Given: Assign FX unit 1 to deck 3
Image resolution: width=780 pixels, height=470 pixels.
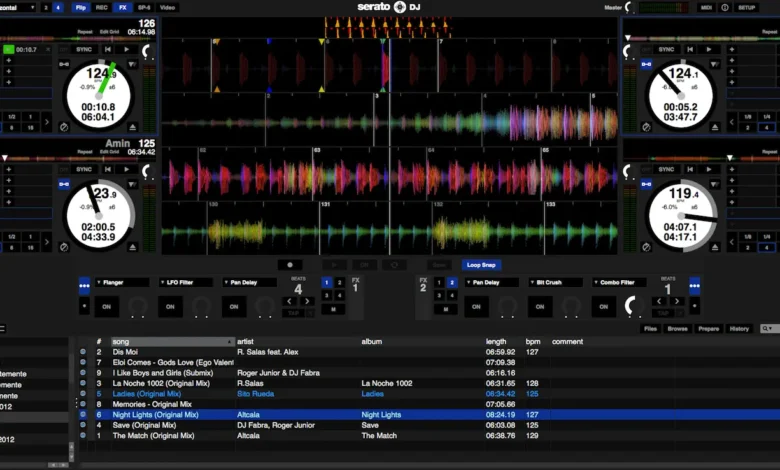Looking at the screenshot, I should (x=327, y=295).
